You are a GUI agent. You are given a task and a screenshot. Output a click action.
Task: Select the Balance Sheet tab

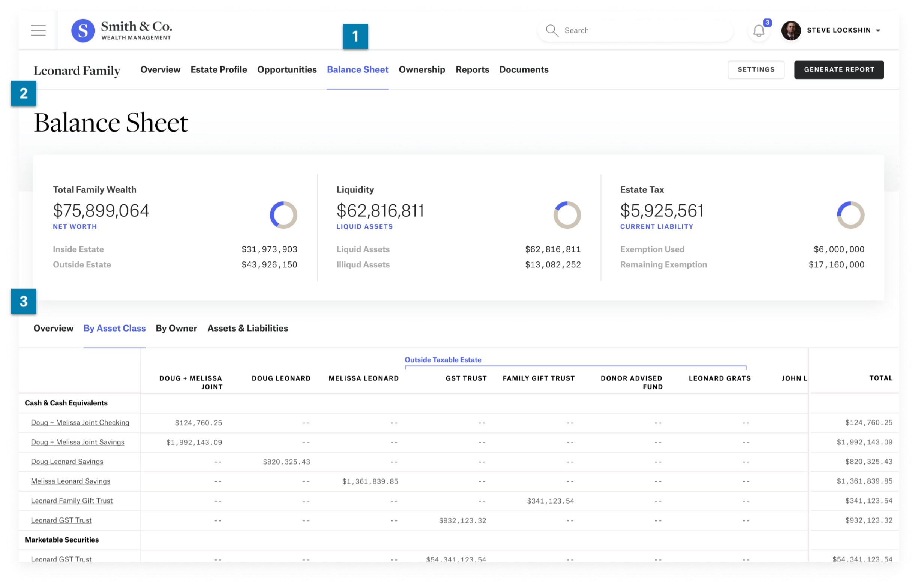click(x=357, y=69)
